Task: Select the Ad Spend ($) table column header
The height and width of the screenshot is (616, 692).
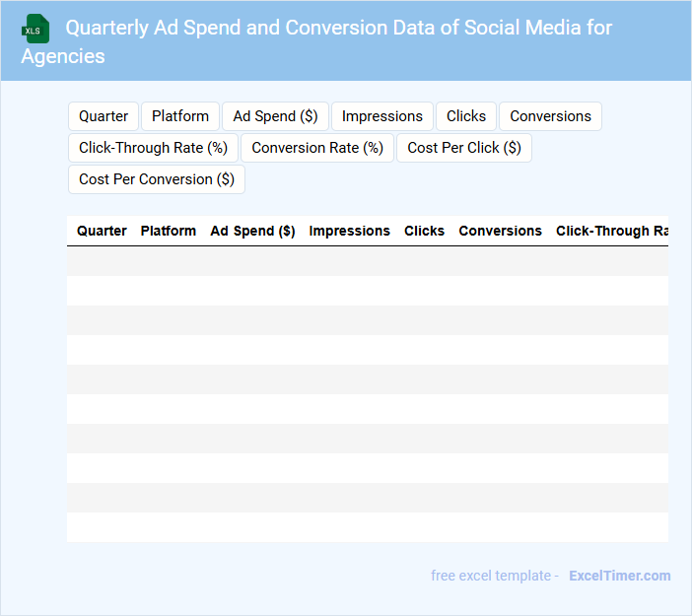Action: [252, 231]
